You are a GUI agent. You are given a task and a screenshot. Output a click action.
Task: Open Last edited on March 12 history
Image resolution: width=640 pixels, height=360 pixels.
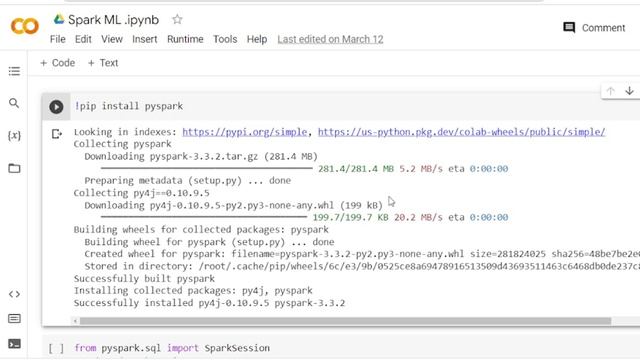[x=330, y=39]
